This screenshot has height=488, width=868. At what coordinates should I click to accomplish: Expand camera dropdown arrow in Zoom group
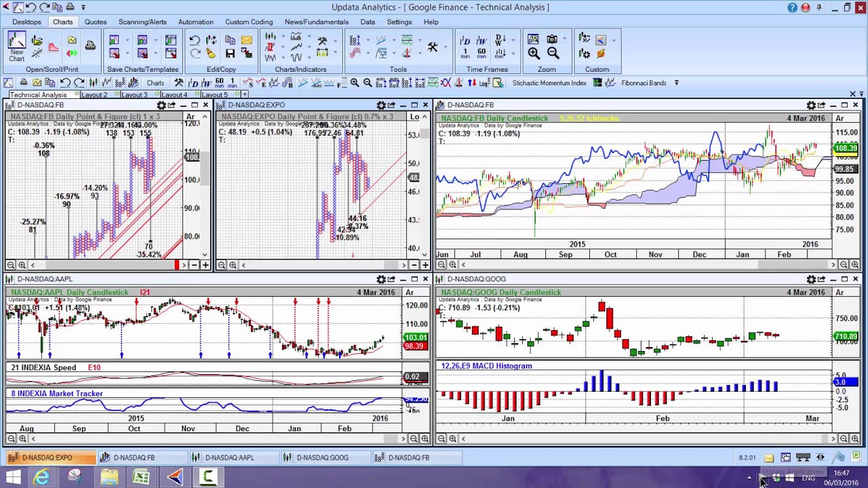(564, 39)
